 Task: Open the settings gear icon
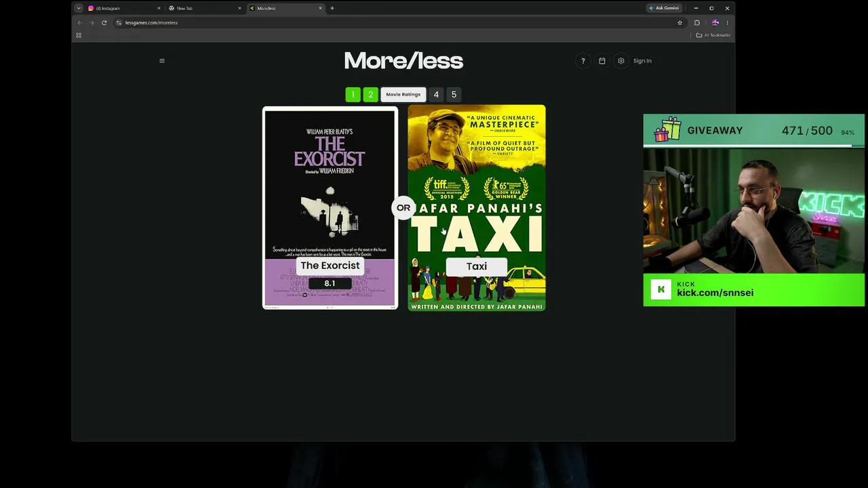(x=620, y=61)
